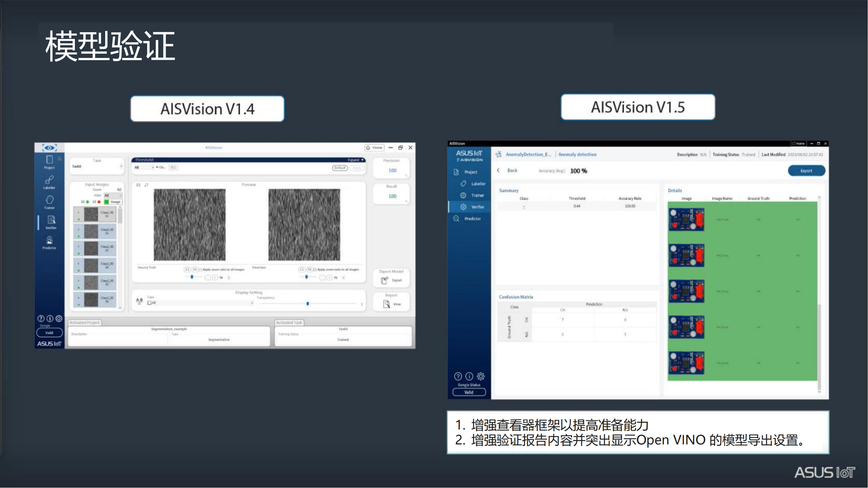Open the settings gear in V1.5 sidebar
Image resolution: width=868 pixels, height=488 pixels.
point(481,376)
